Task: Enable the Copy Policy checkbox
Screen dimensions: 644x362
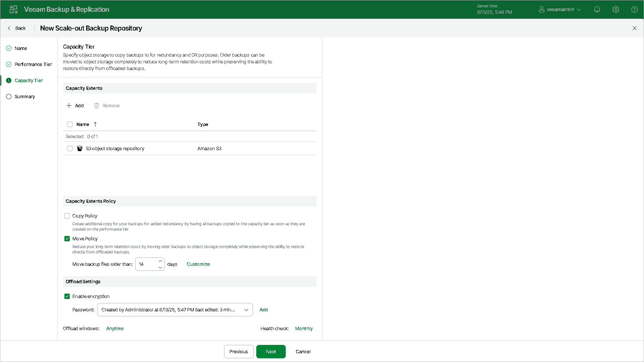Action: coord(67,216)
